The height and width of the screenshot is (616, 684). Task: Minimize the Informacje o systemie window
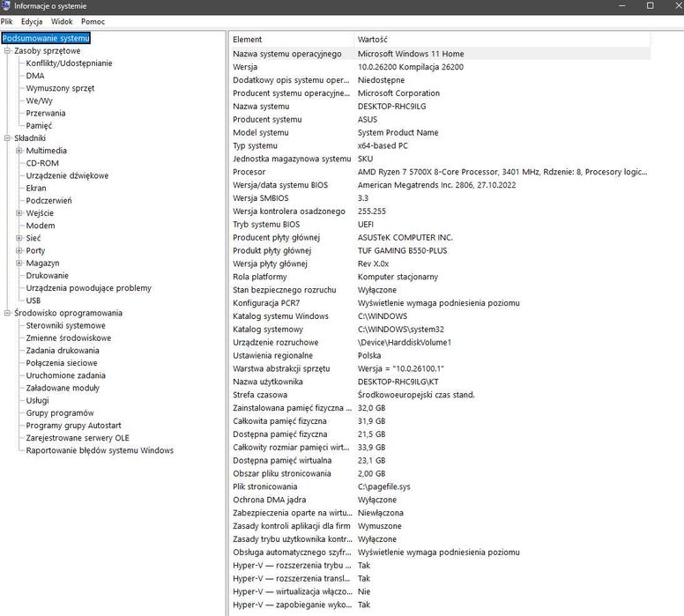point(622,5)
